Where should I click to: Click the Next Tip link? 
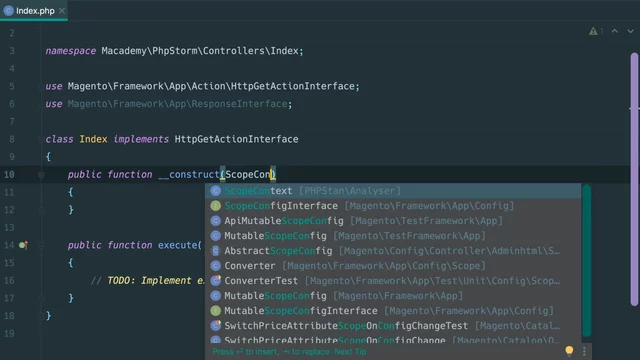coord(350,351)
